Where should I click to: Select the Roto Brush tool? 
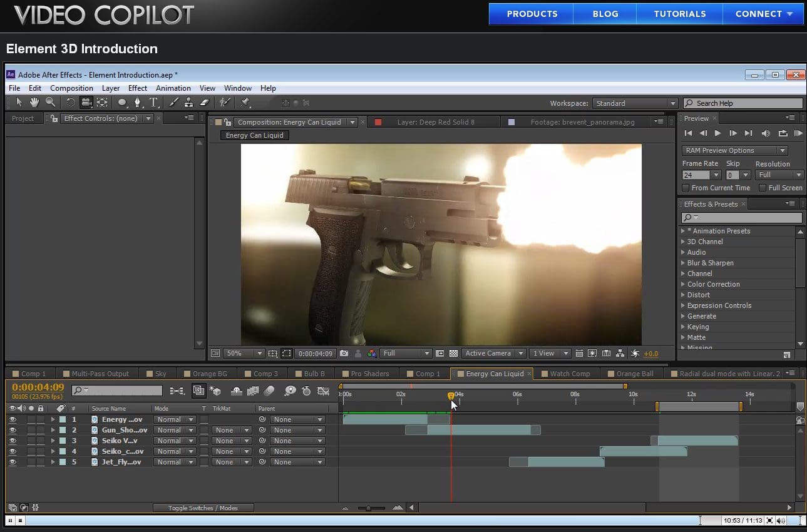225,102
